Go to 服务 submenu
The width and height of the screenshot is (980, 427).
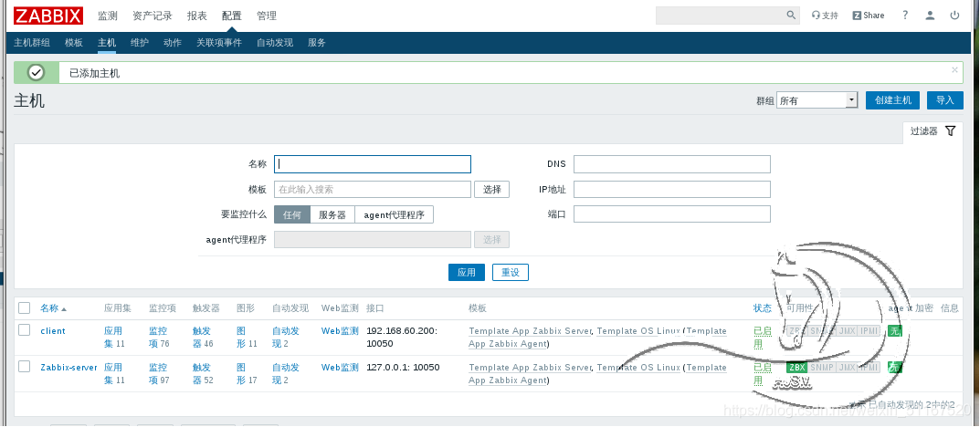tap(317, 43)
